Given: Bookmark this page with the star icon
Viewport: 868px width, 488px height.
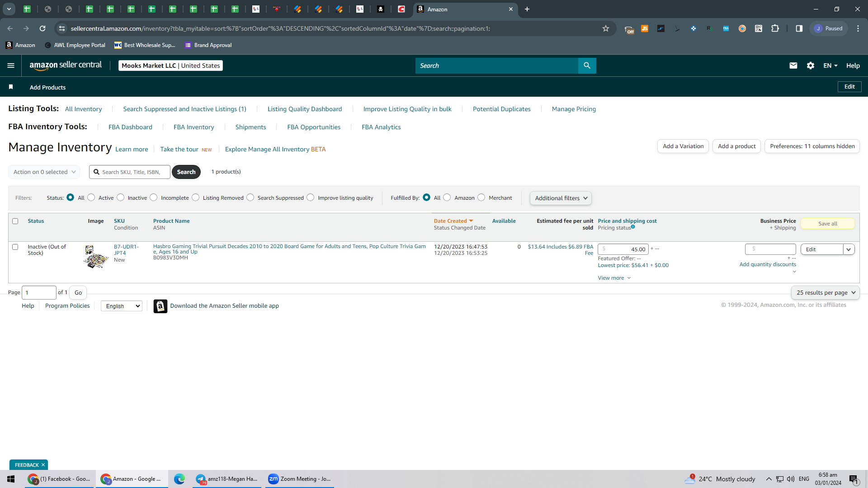Looking at the screenshot, I should pos(606,28).
